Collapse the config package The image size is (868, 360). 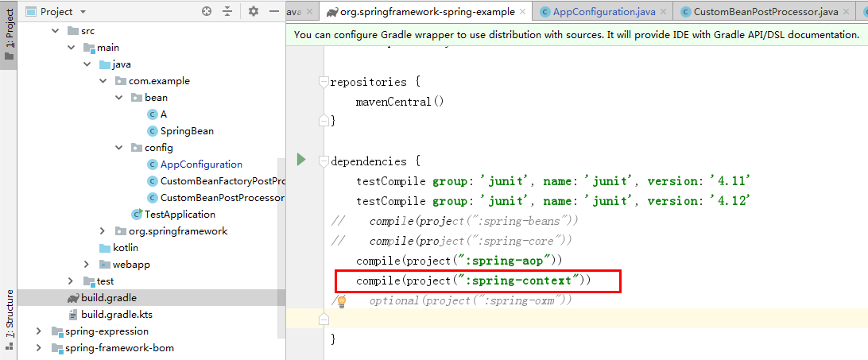118,148
